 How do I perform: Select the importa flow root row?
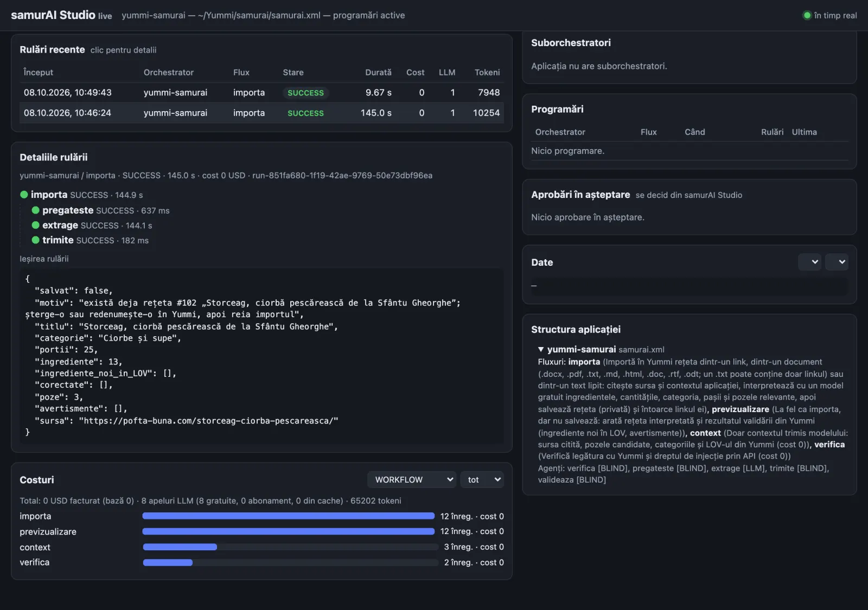(x=81, y=195)
